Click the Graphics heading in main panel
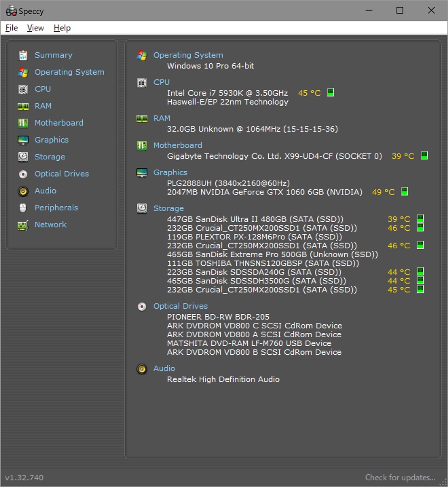 click(170, 173)
